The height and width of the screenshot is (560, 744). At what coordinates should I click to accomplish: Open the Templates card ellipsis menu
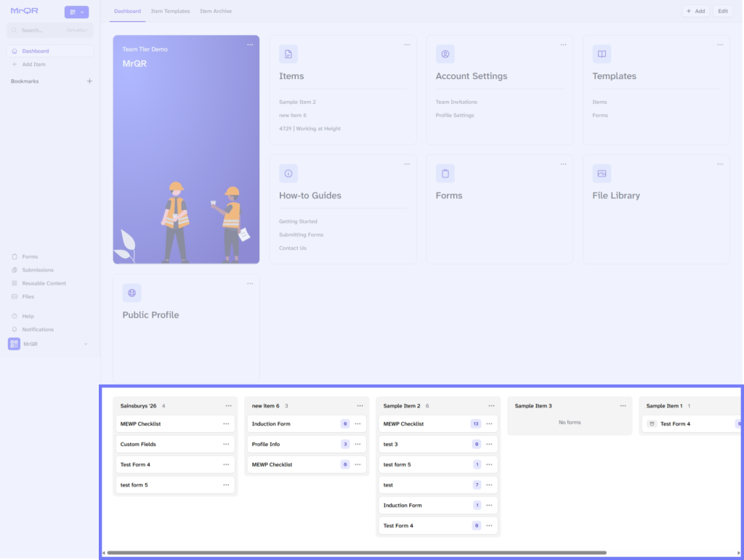point(720,44)
